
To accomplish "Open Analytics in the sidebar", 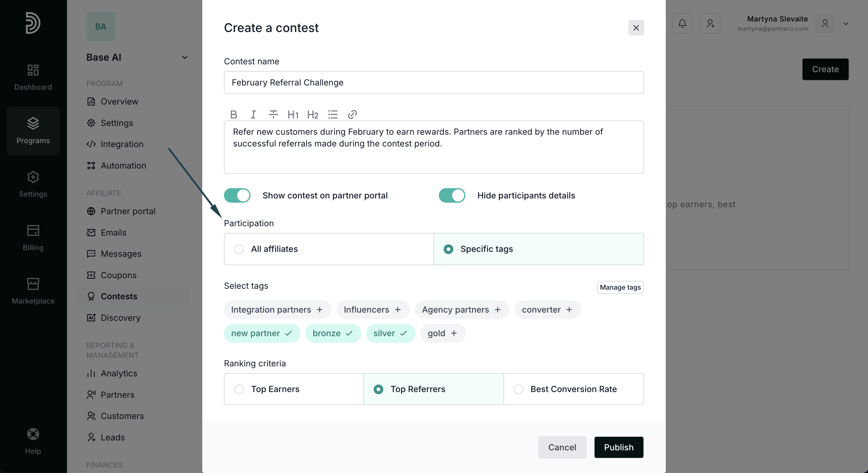I will coord(119,373).
